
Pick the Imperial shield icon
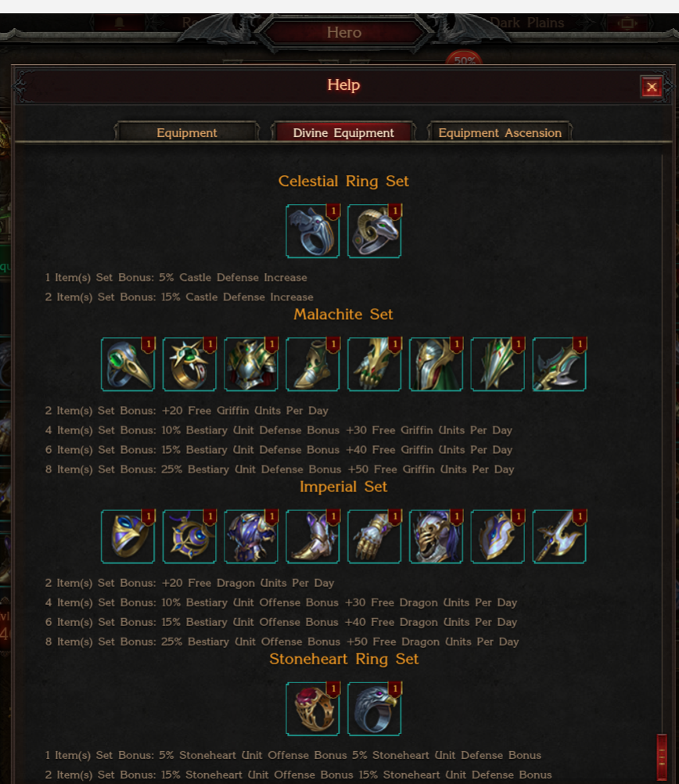click(x=498, y=537)
